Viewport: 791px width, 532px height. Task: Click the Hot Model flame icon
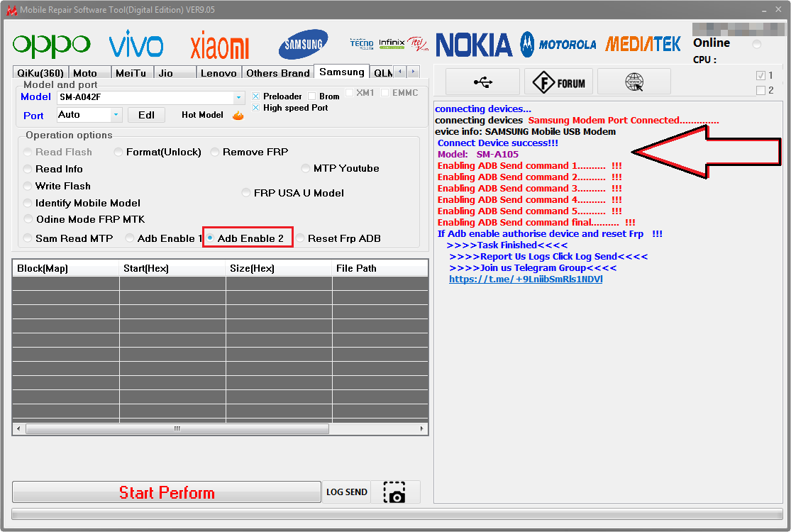tap(238, 115)
